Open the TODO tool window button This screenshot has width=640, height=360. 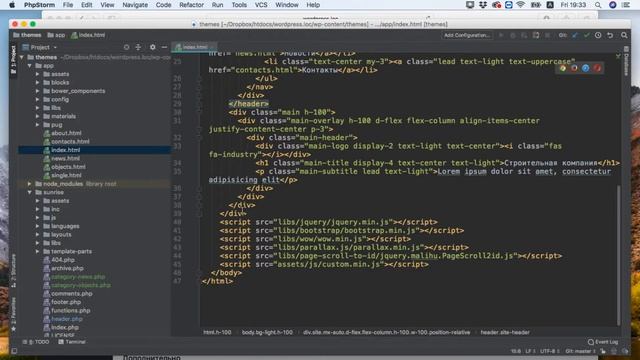pos(36,342)
